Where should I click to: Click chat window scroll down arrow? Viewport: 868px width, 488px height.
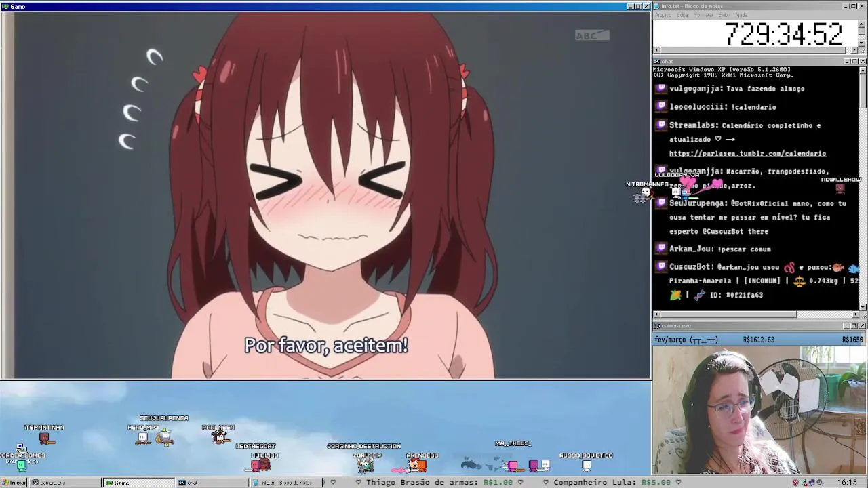(x=863, y=306)
